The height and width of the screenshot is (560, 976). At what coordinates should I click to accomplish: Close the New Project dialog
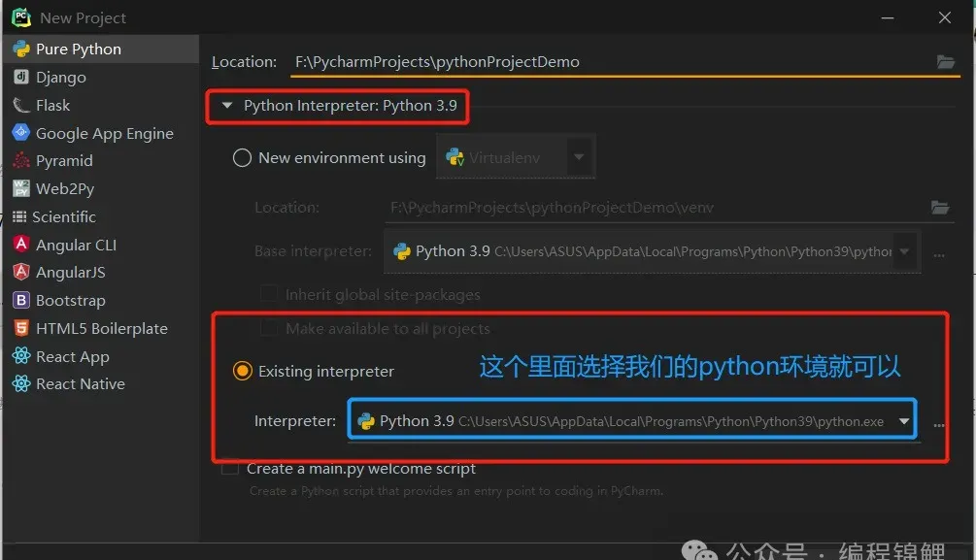(945, 17)
